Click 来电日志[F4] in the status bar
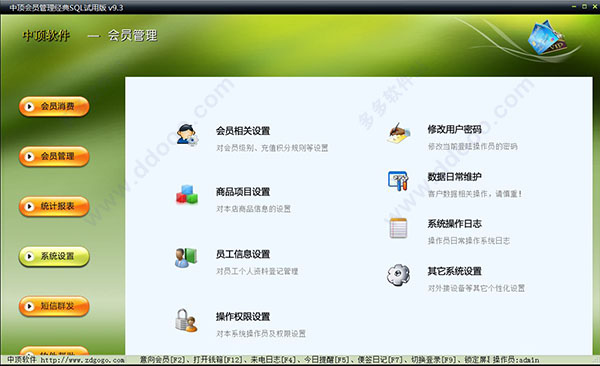The image size is (600, 366). click(273, 360)
